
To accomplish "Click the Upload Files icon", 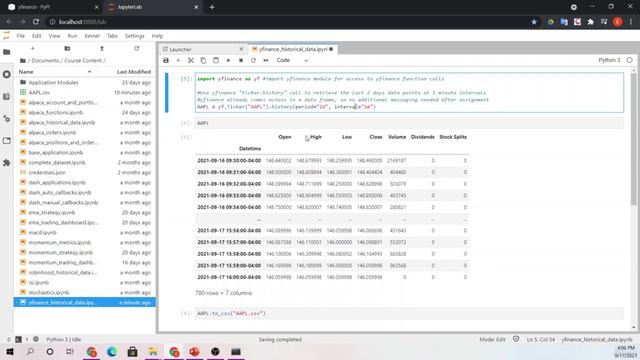I will (x=102, y=49).
